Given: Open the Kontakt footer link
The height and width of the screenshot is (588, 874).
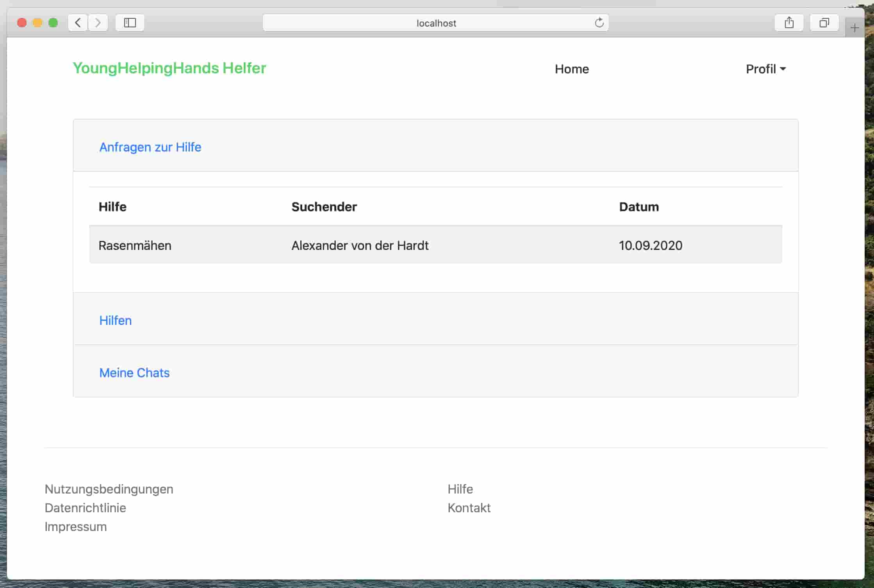Looking at the screenshot, I should [x=469, y=508].
